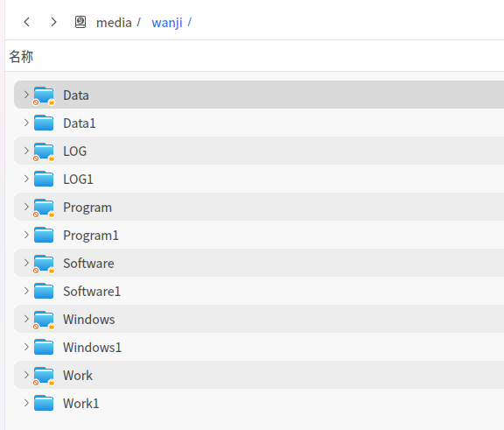
Task: Select the Work1 folder name
Action: click(81, 404)
